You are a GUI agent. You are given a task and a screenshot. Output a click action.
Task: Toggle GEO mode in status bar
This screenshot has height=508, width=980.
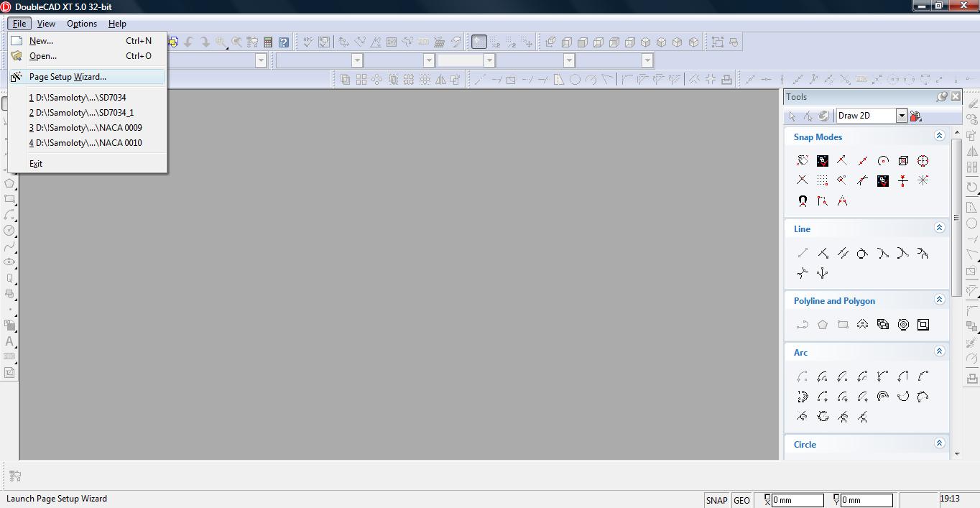click(x=742, y=500)
